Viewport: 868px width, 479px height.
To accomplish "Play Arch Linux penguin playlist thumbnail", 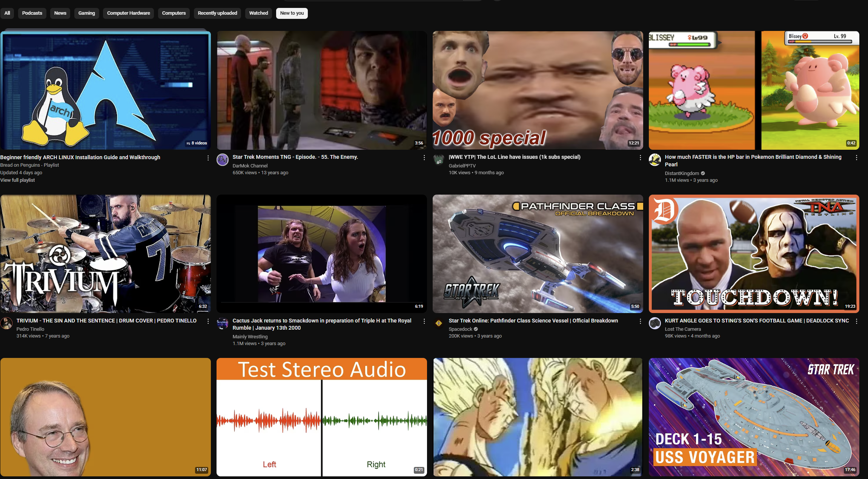I will coord(106,91).
